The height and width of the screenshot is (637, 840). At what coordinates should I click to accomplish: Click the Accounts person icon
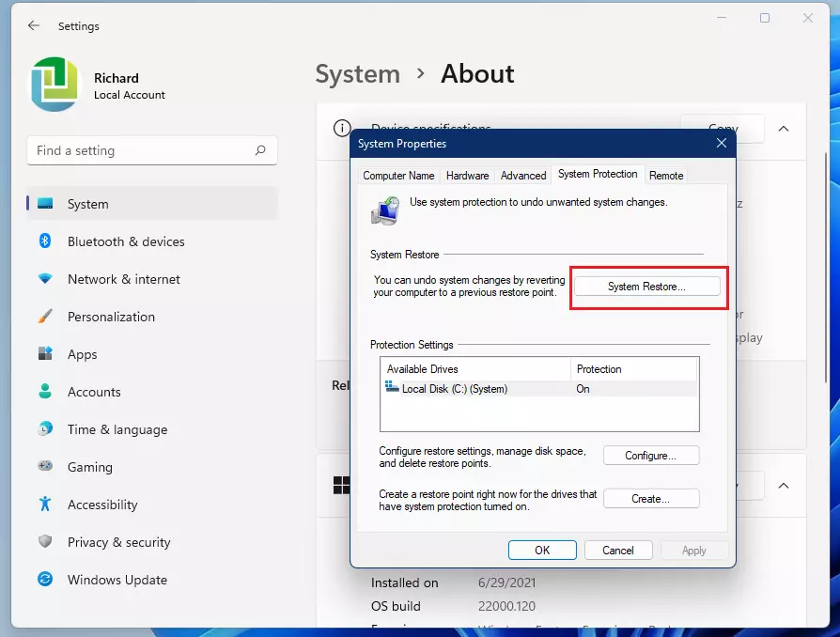point(45,391)
